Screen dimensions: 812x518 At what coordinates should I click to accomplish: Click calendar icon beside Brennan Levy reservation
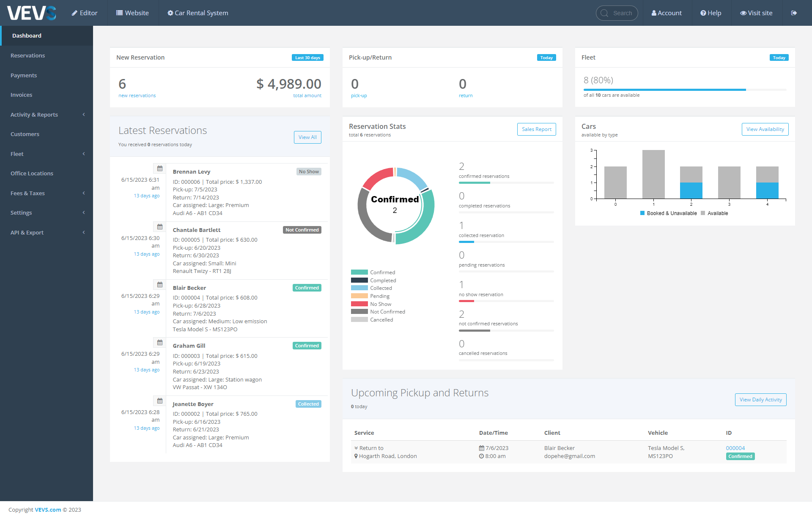click(160, 169)
